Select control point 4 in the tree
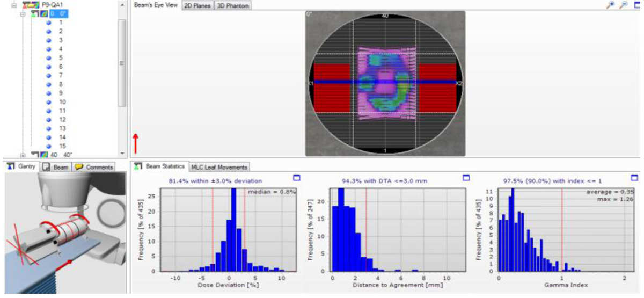Image resolution: width=644 pixels, height=298 pixels. [61, 49]
